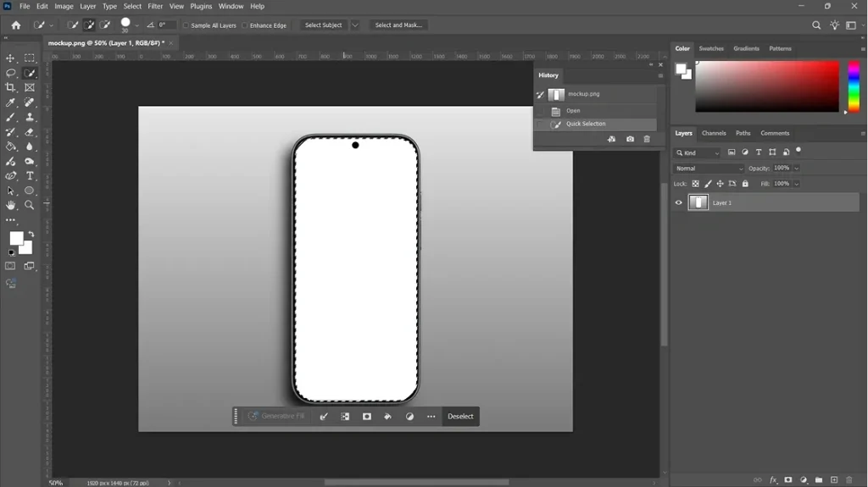
Task: Open the search icon in options bar
Action: point(816,25)
